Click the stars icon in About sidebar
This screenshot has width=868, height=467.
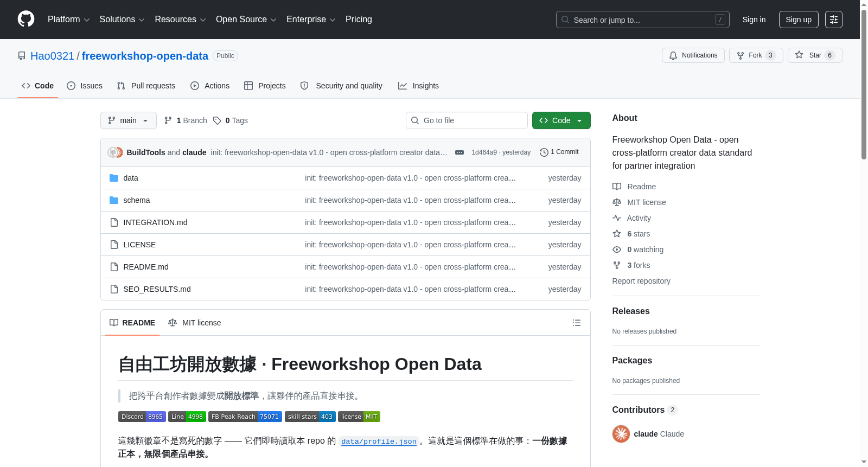coord(617,234)
